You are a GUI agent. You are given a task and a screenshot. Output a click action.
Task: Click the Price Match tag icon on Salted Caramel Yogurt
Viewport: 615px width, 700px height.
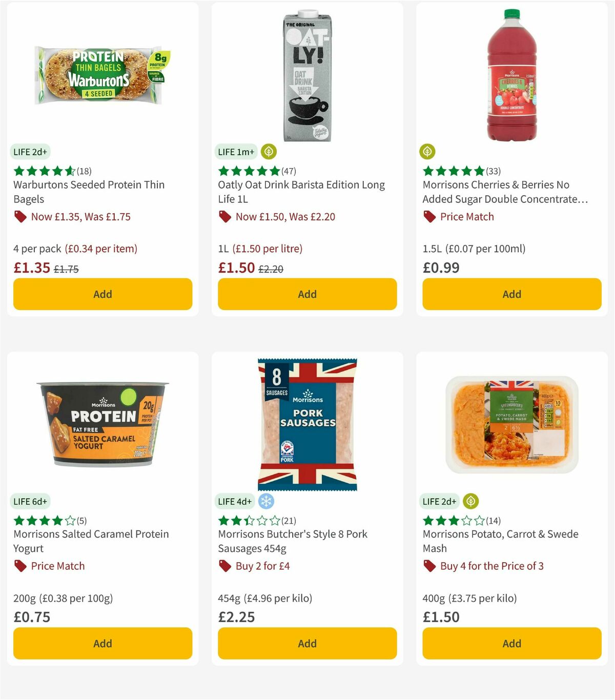pyautogui.click(x=19, y=566)
